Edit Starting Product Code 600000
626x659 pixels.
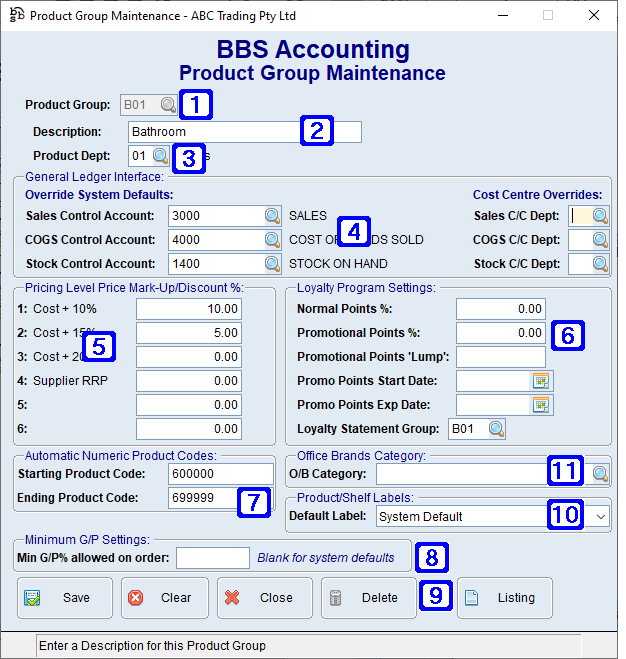click(x=221, y=474)
